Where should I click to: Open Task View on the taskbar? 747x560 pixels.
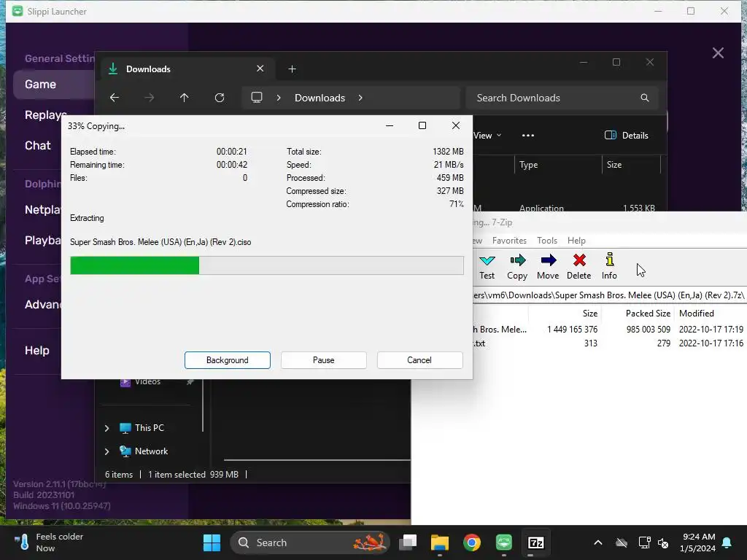(x=408, y=542)
